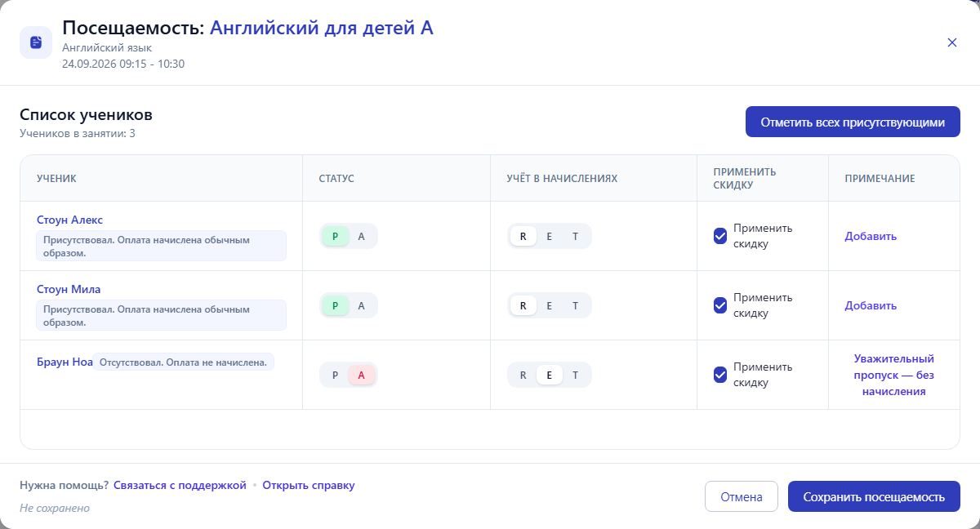The width and height of the screenshot is (980, 529).
Task: Click the 'Статус' column header
Action: click(336, 178)
